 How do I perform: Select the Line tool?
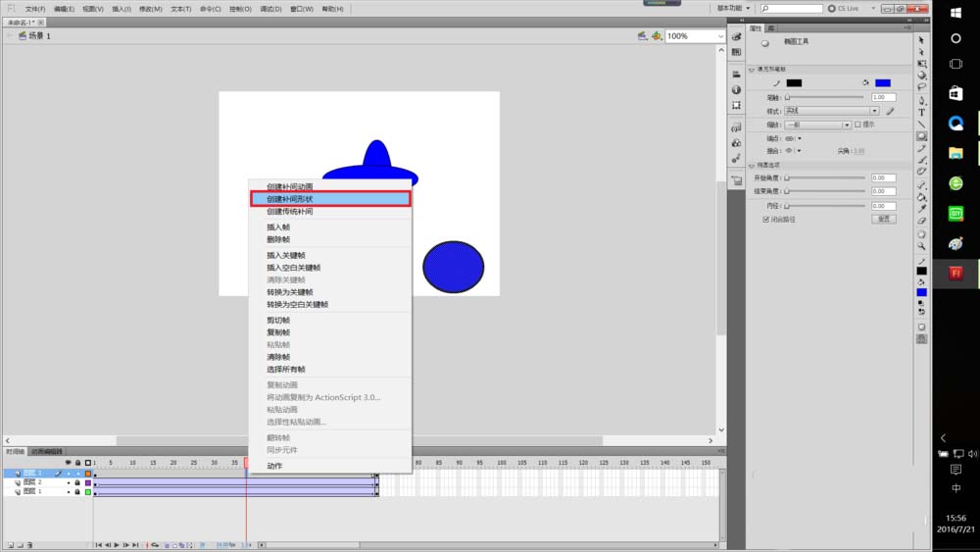coord(921,124)
